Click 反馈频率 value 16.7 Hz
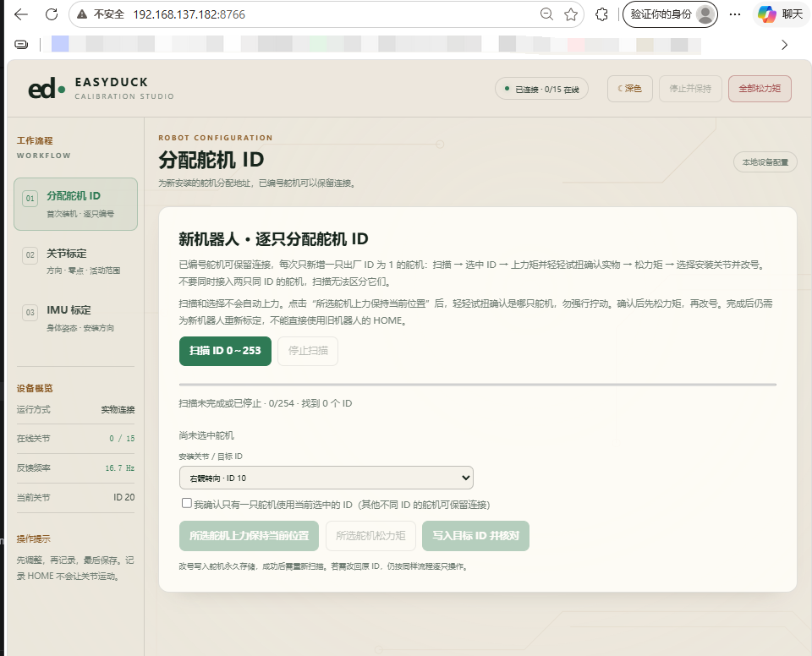The image size is (812, 656). tap(120, 468)
